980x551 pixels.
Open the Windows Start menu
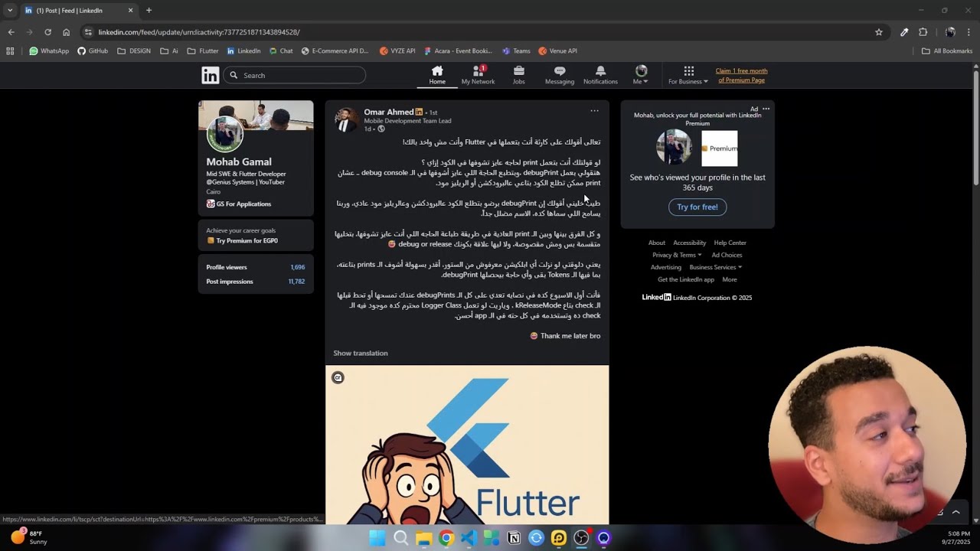[377, 538]
